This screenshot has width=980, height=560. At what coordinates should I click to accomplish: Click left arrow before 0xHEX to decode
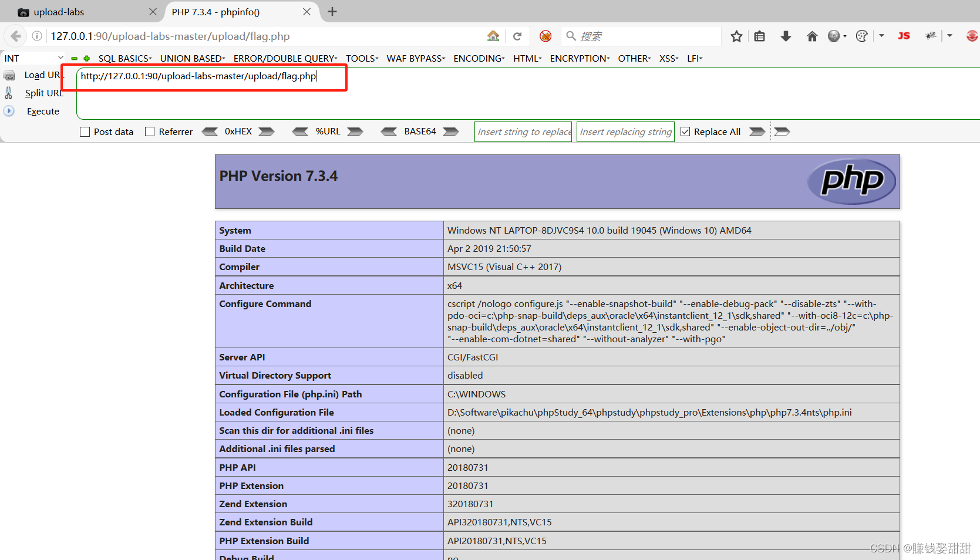coord(210,131)
